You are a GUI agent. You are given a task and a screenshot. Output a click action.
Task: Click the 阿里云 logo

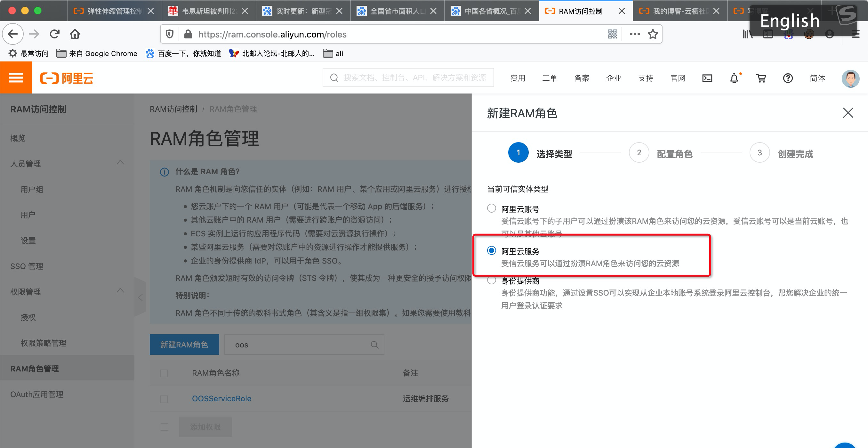click(x=67, y=78)
